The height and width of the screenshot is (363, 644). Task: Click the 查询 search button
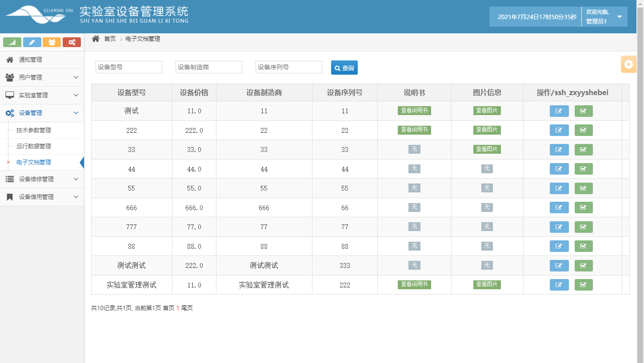tap(344, 67)
